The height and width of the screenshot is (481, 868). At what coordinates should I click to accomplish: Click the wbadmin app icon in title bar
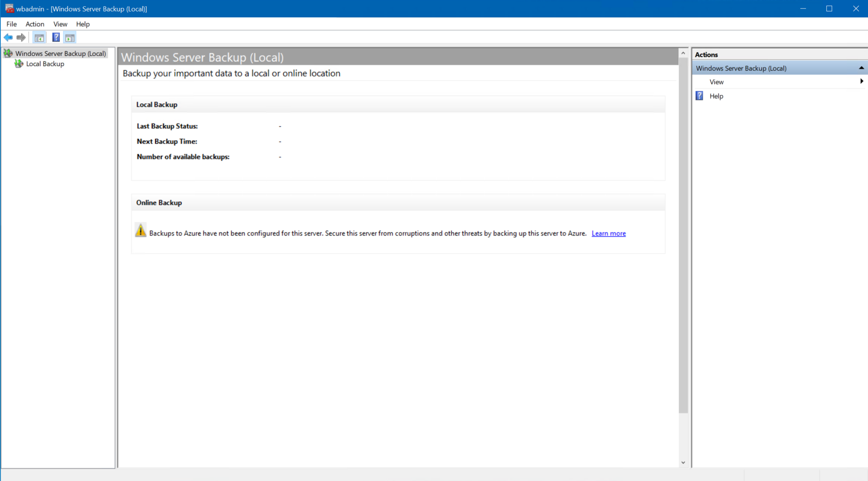[9, 8]
